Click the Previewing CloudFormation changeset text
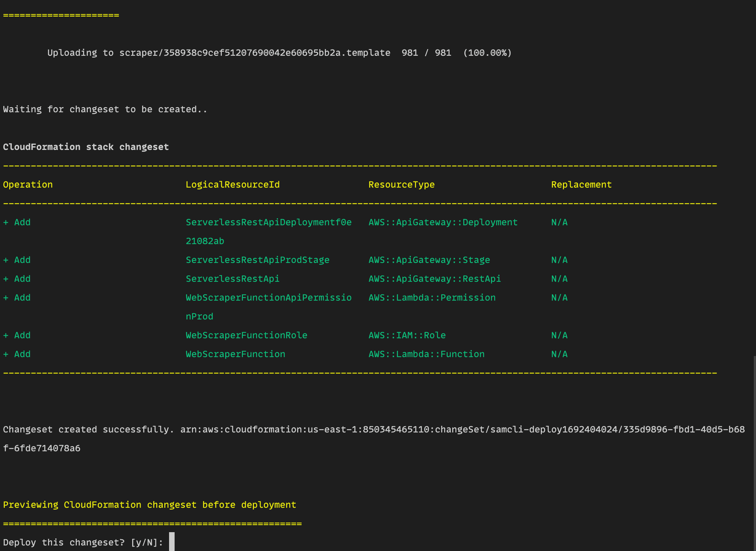 coord(150,504)
